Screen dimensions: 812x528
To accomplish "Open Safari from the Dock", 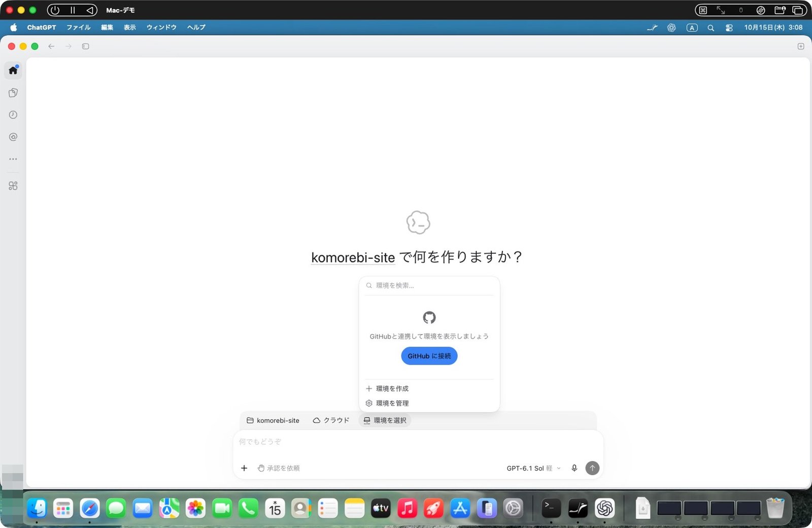I will 90,508.
